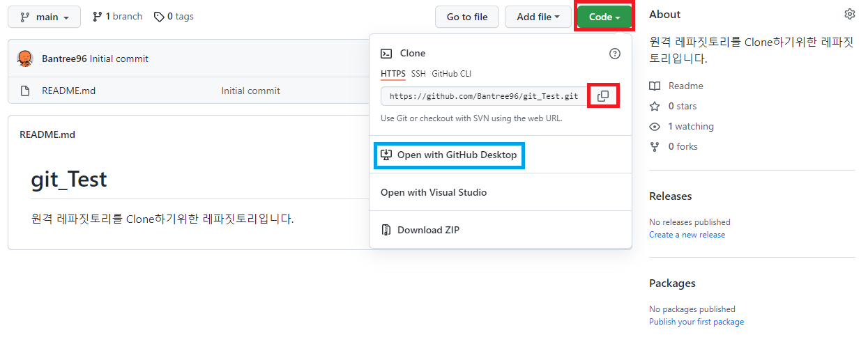Open the 0 forks link
This screenshot has height=358, width=868.
683,146
